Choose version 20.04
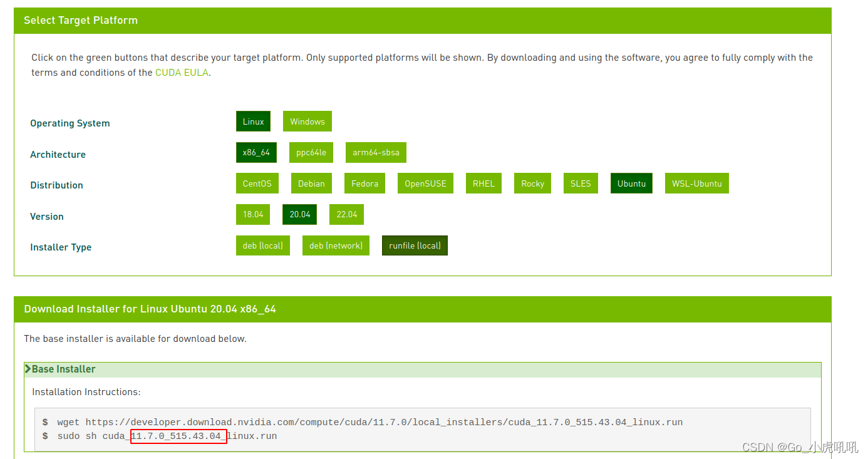The image size is (868, 459). [299, 214]
